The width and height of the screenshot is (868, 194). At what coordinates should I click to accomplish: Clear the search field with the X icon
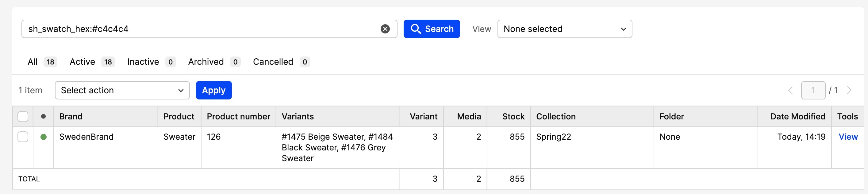[x=385, y=29]
